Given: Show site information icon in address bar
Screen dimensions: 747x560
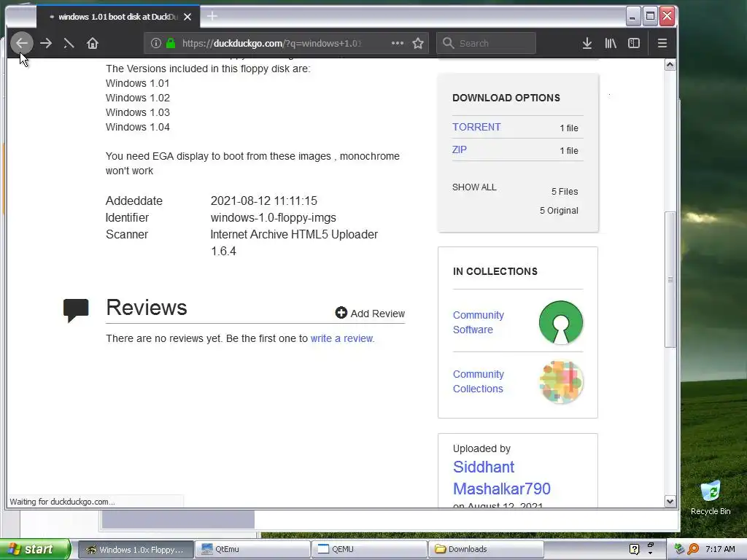Looking at the screenshot, I should click(x=156, y=43).
